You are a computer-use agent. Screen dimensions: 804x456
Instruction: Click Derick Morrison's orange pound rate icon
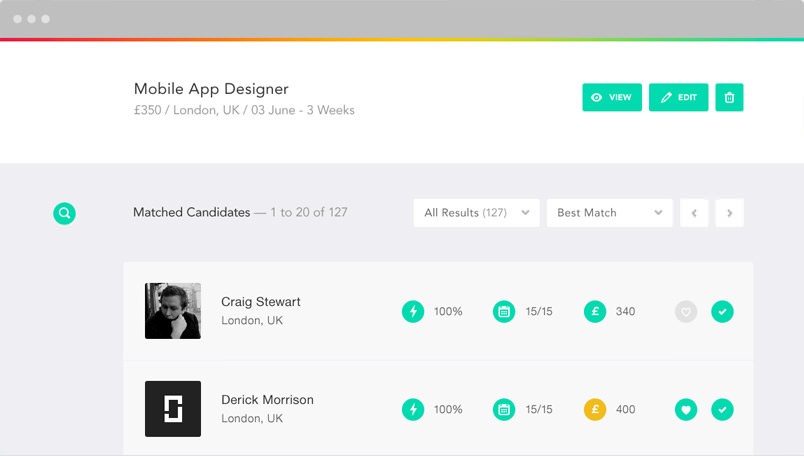[x=595, y=409]
